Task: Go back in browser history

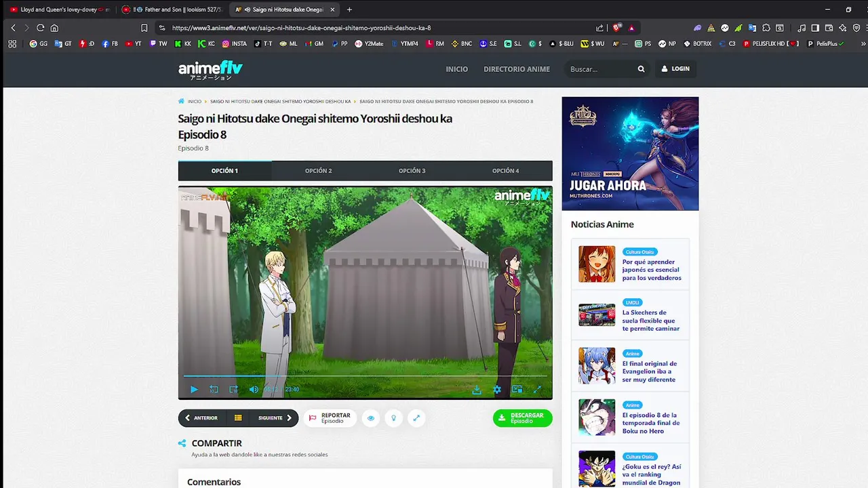Action: [x=13, y=28]
